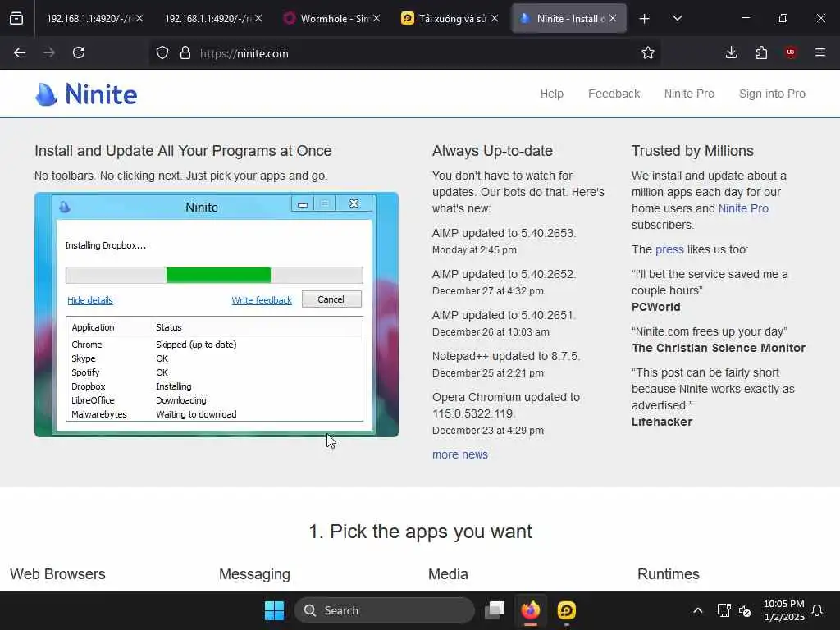Bookmark this page with the star

coord(648,53)
